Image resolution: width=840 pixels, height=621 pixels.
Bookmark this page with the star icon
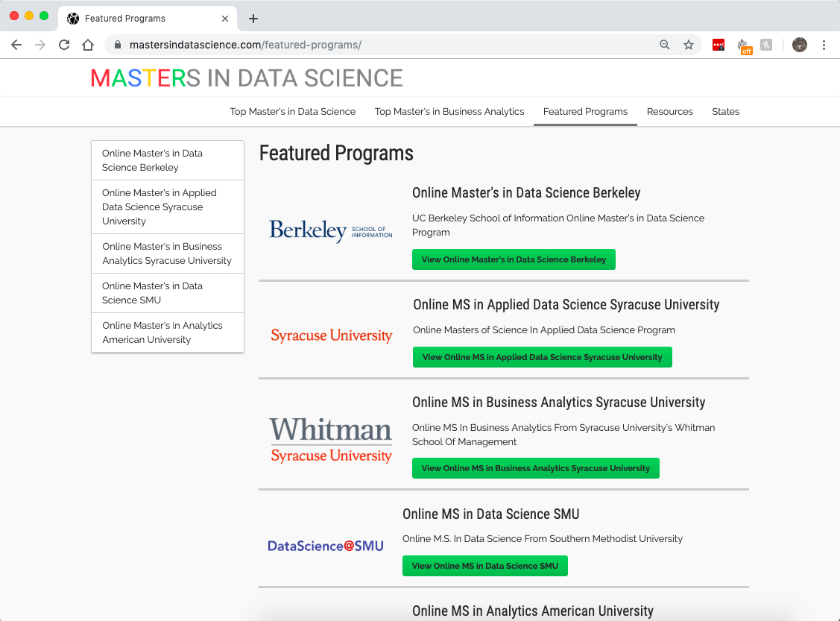point(689,45)
